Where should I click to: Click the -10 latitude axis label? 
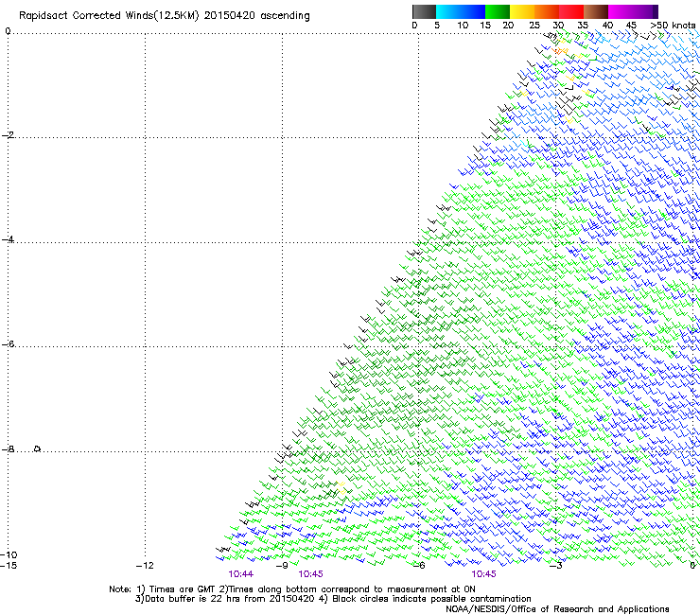pyautogui.click(x=9, y=555)
